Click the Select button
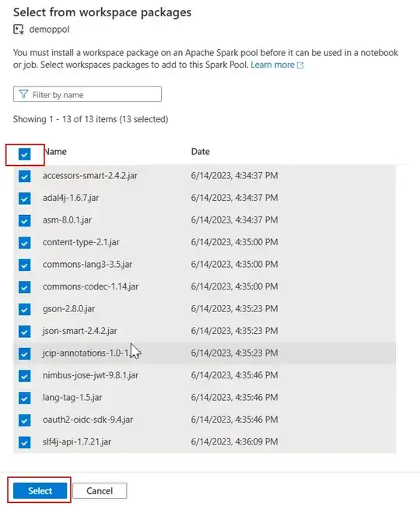 click(40, 491)
